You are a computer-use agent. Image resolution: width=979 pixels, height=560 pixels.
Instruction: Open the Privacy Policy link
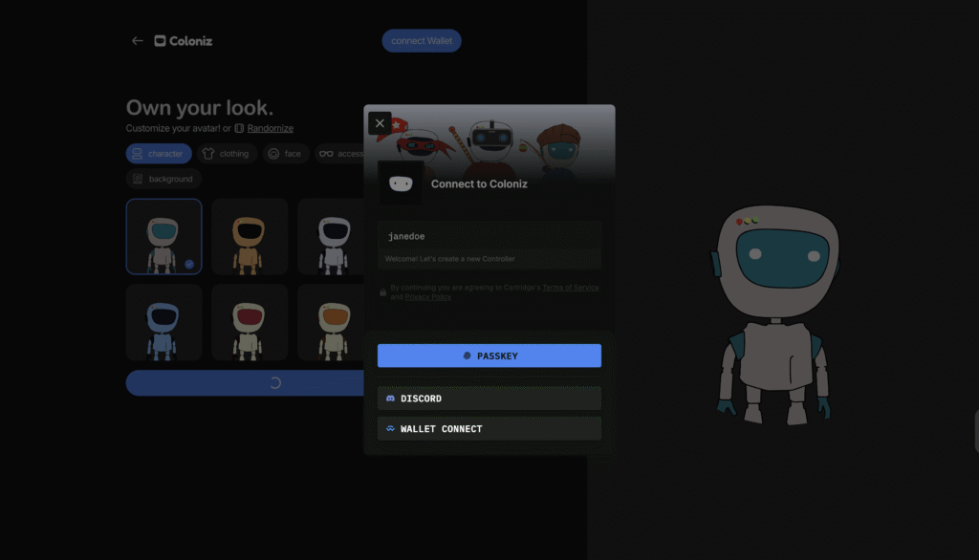tap(427, 297)
